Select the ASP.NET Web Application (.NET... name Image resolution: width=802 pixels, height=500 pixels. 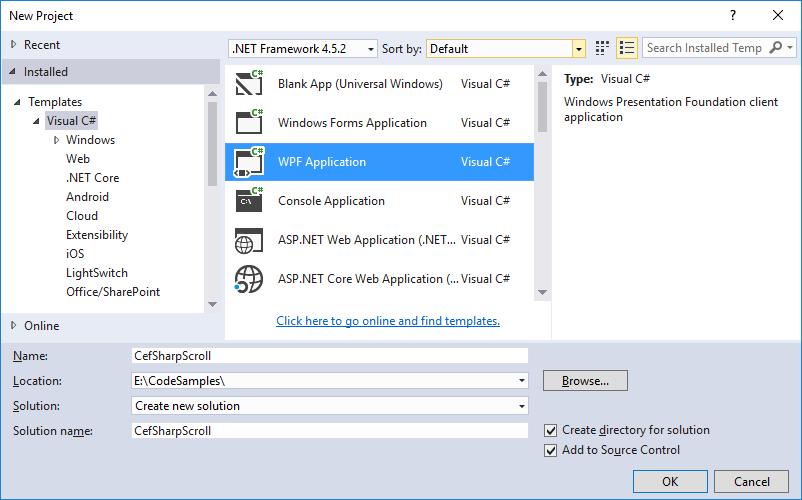coord(367,240)
